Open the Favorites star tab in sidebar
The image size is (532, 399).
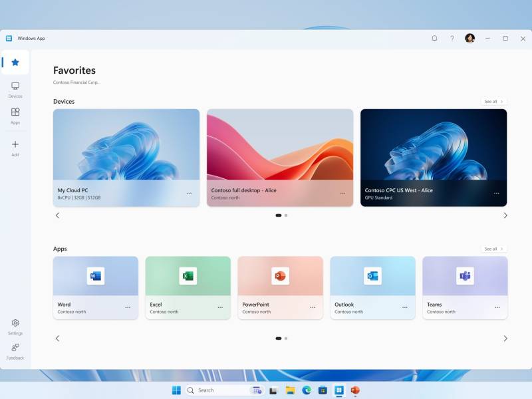coord(15,63)
